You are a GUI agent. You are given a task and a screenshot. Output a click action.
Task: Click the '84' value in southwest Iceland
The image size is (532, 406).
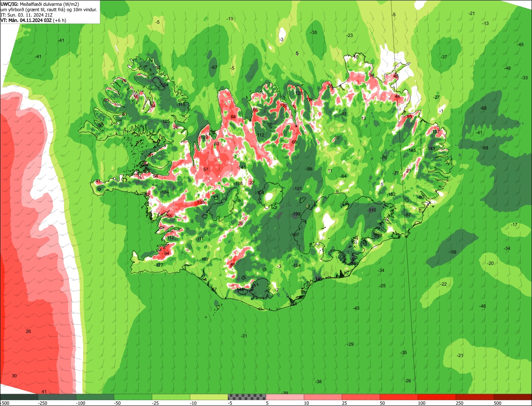167,253
